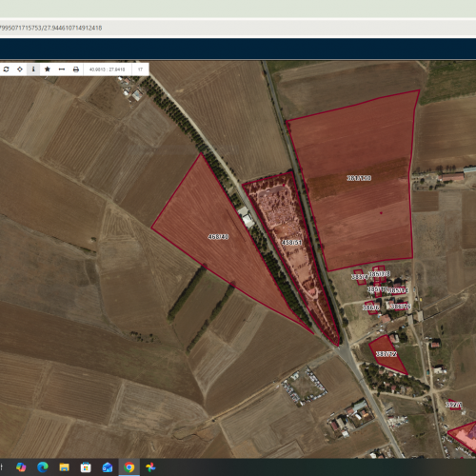The image size is (476, 476).
Task: Click the print map icon
Action: 76,69
